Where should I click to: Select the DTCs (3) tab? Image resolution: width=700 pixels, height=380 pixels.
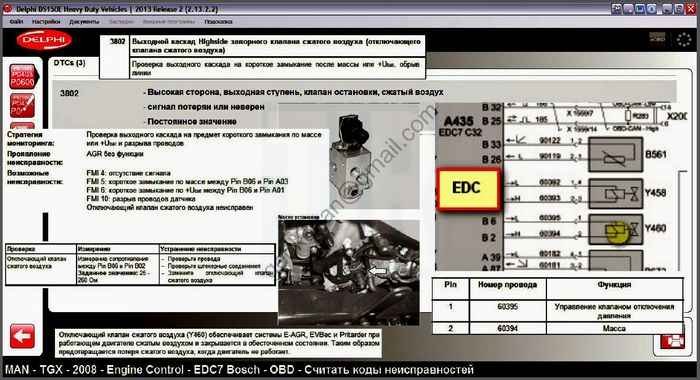click(x=70, y=63)
